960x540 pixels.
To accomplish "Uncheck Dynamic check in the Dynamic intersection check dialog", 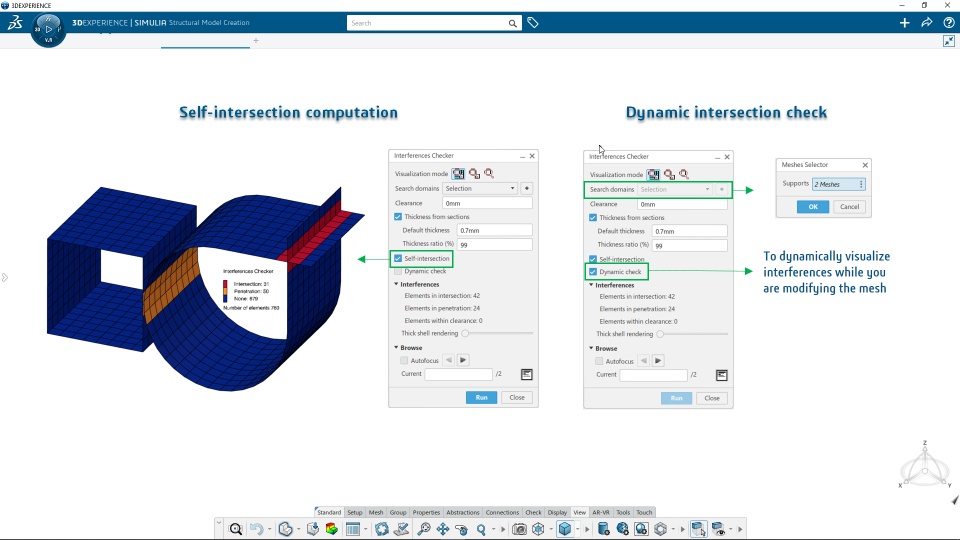I will click(x=593, y=272).
